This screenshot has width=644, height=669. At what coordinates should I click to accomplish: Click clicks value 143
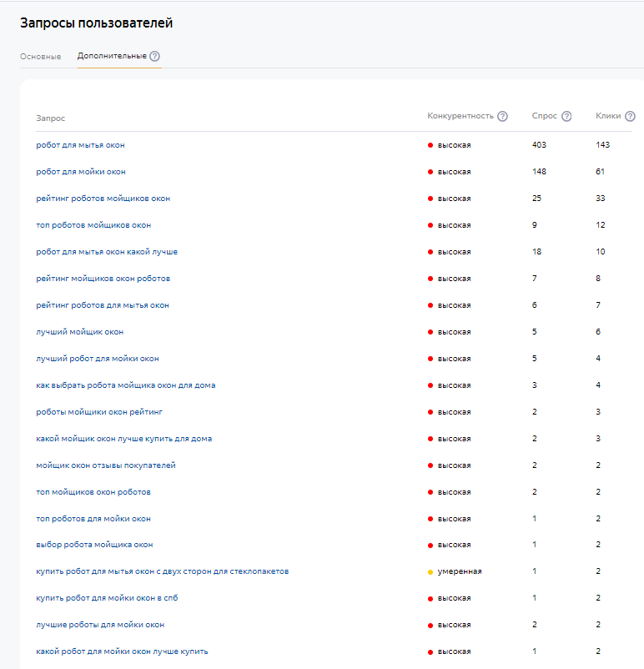602,144
